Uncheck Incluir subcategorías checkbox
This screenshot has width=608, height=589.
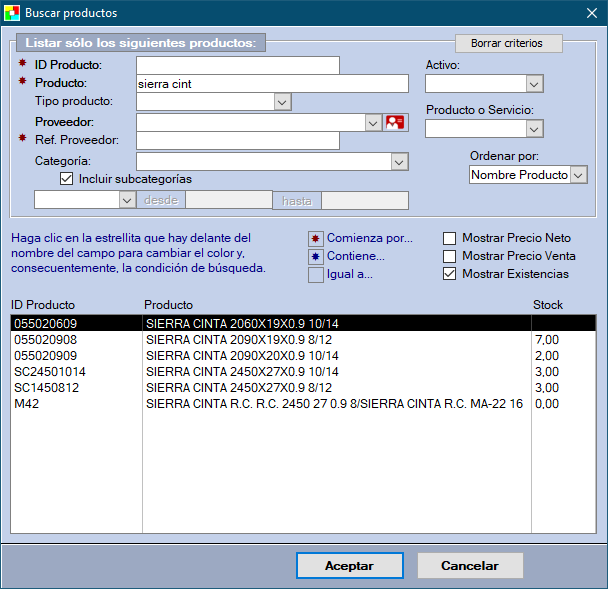[67, 179]
